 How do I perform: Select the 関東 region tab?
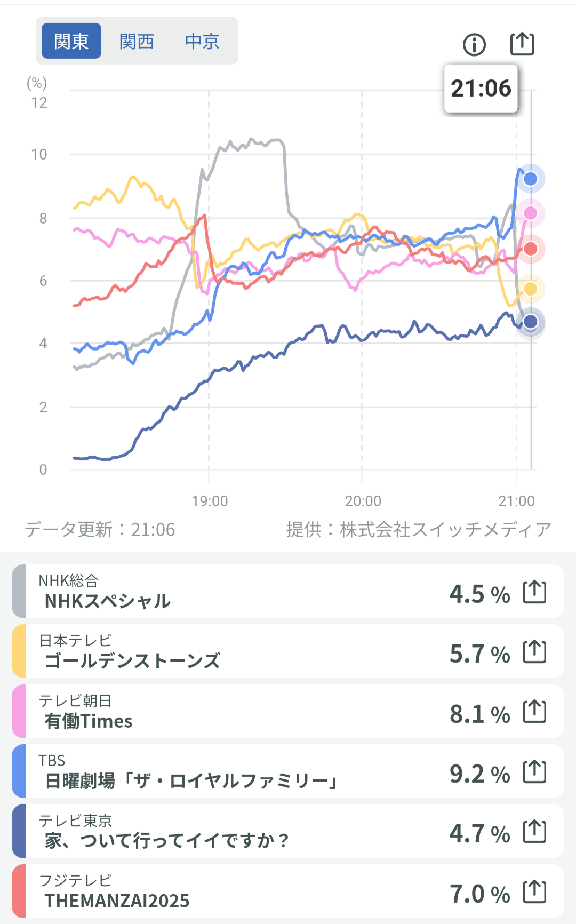click(x=71, y=41)
